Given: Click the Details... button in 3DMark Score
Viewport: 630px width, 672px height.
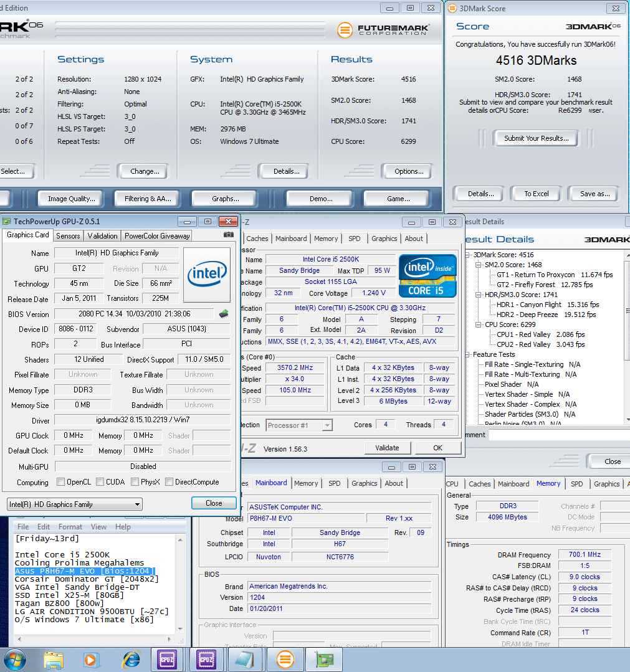Looking at the screenshot, I should pos(480,194).
